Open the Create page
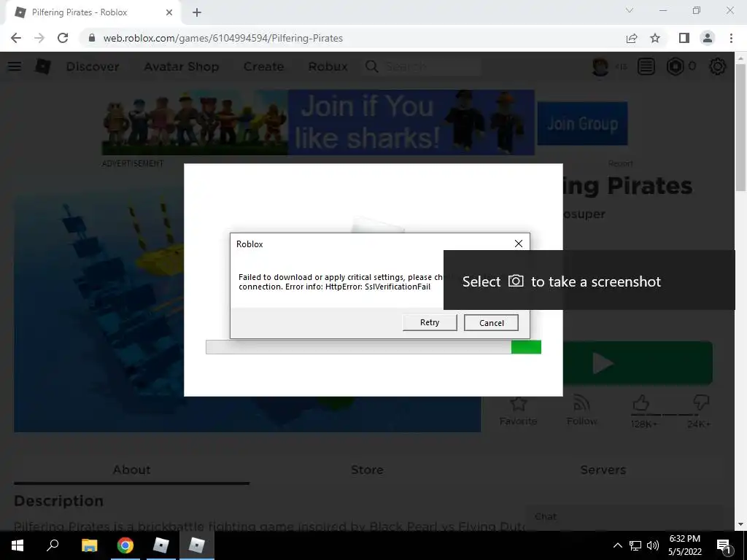747x560 pixels. 263,66
